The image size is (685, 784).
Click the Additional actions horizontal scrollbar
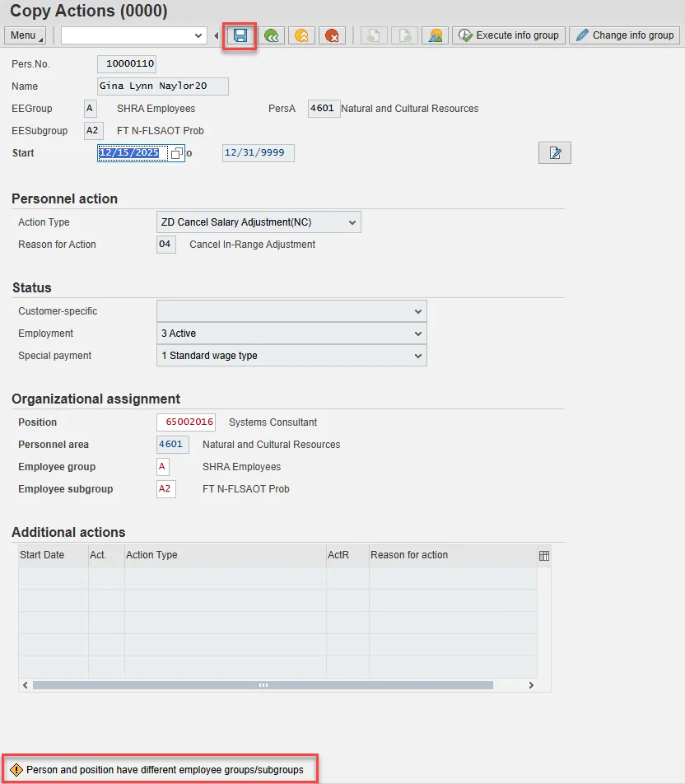263,685
